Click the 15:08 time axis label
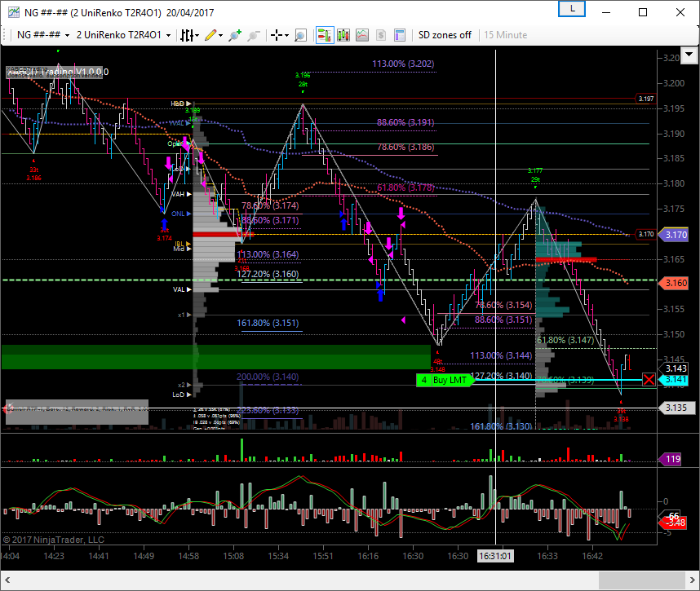 233,556
